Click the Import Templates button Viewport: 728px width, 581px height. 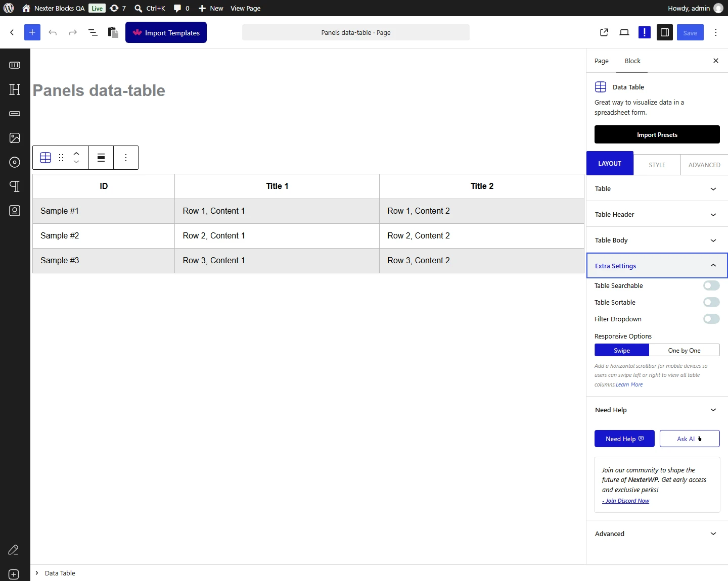(166, 32)
